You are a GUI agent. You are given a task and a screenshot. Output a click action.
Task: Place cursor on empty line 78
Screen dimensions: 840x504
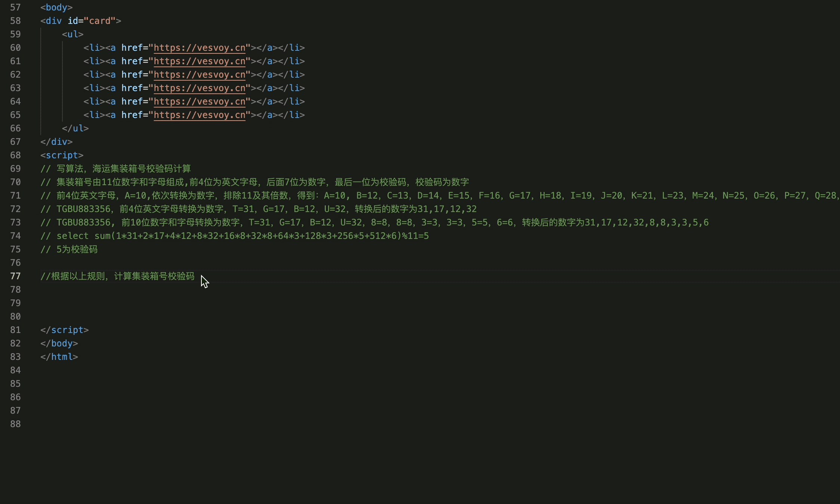[x=437, y=290]
